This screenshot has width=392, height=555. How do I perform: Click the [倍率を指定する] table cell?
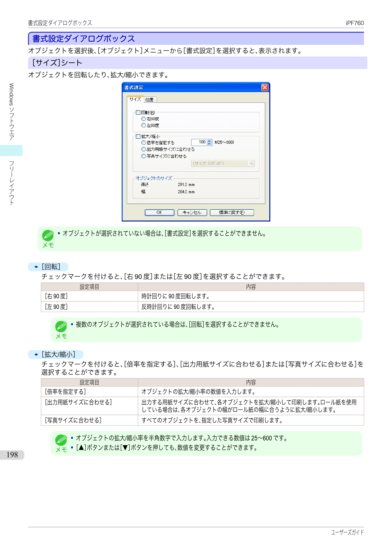pos(89,392)
